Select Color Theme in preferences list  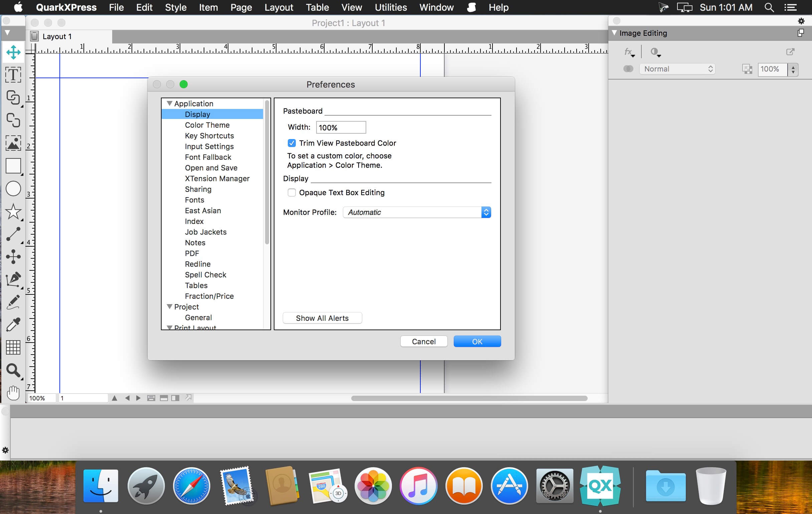click(207, 125)
